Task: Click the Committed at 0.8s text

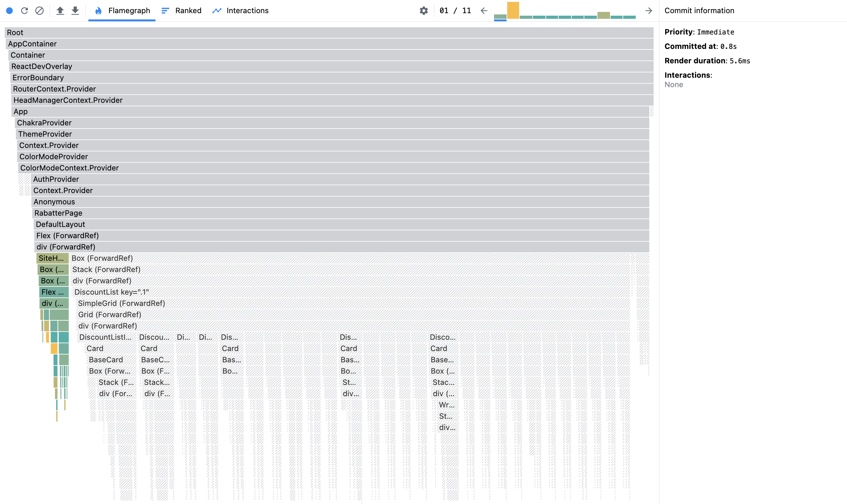Action: point(700,46)
